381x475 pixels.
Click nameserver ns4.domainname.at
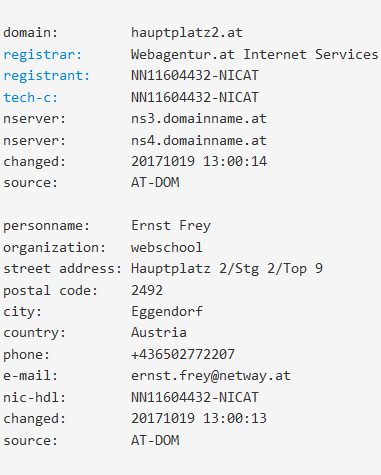tap(199, 140)
